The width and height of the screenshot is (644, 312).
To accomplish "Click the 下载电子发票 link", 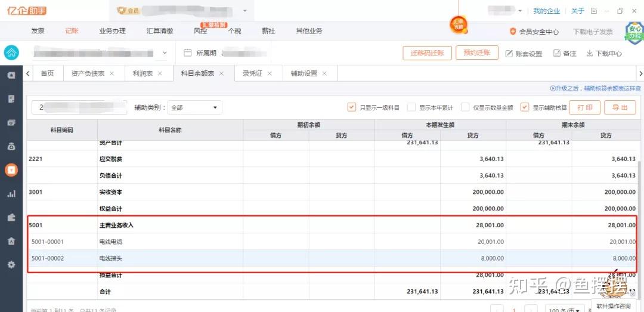I will pyautogui.click(x=593, y=31).
